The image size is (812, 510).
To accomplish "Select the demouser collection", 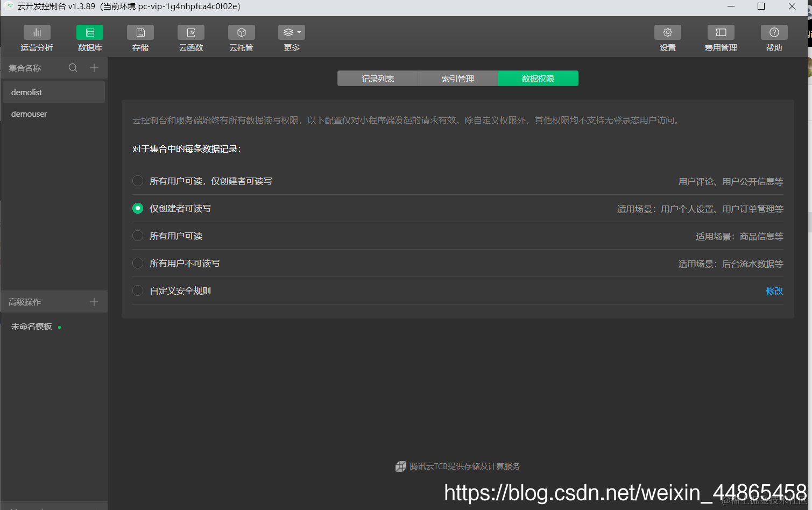I will [x=54, y=114].
